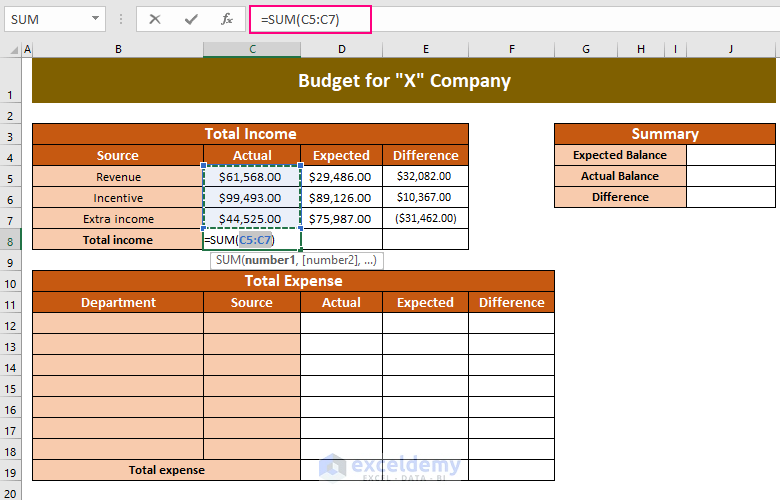Select row 5 header

tap(10, 178)
